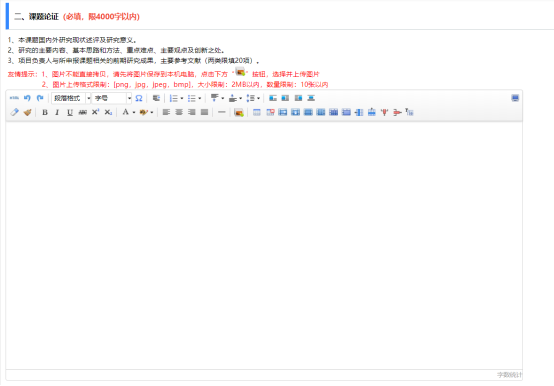Image resolution: width=554 pixels, height=386 pixels.
Task: Click the 字数统计 word count label
Action: 509,375
